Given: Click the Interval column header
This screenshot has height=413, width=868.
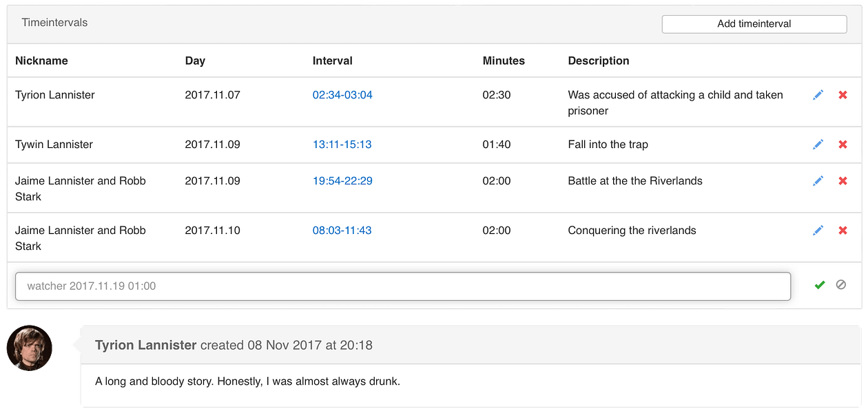Looking at the screenshot, I should tap(332, 61).
